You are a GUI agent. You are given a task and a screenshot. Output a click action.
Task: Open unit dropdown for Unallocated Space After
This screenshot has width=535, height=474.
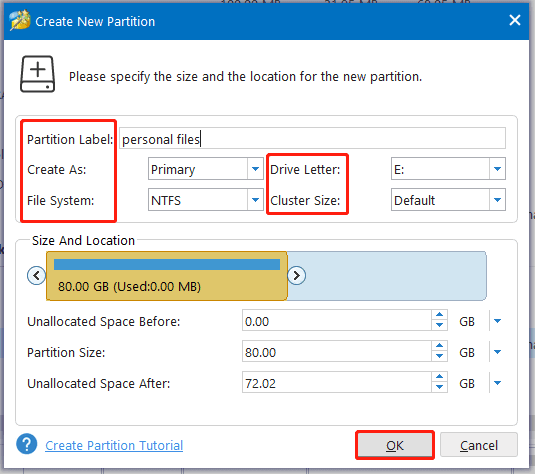pos(497,383)
